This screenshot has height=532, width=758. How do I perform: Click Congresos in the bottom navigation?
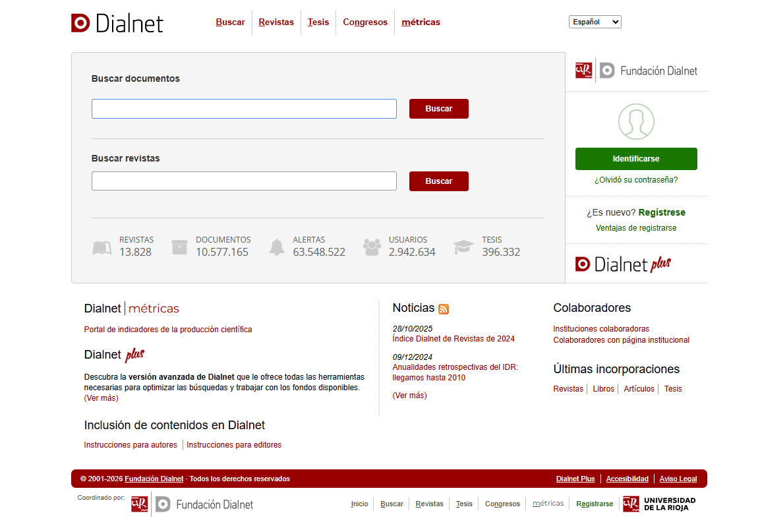pos(502,504)
